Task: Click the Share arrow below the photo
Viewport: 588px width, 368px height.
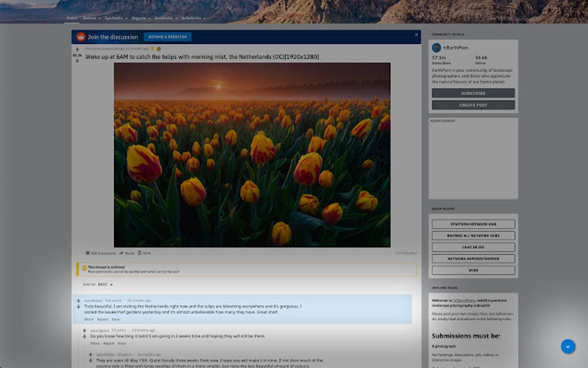Action: (121, 253)
